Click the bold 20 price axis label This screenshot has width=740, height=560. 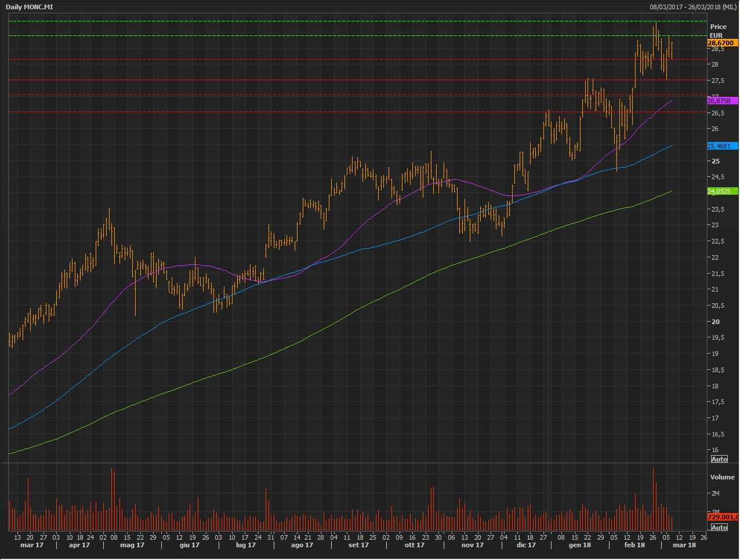click(716, 322)
